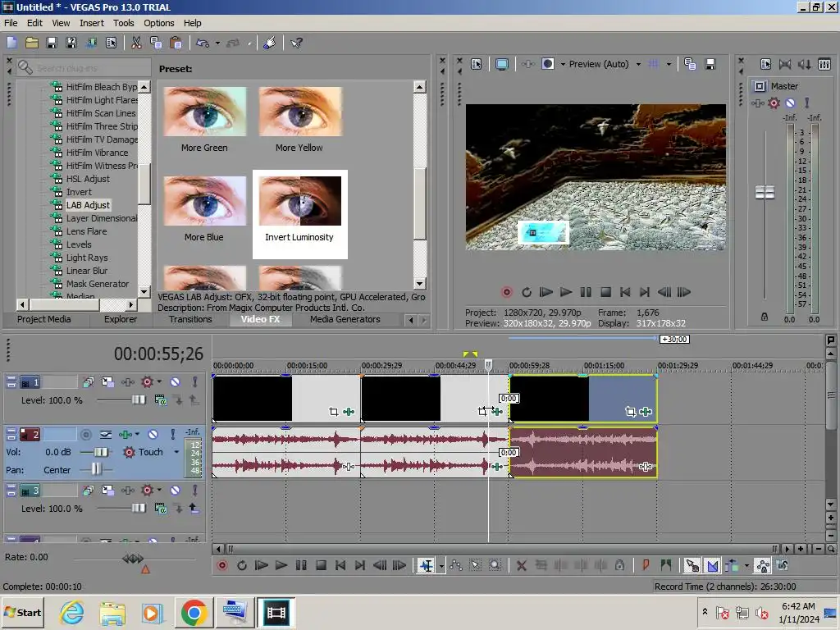
Task: Arm audio track 2 for record
Action: click(x=85, y=435)
